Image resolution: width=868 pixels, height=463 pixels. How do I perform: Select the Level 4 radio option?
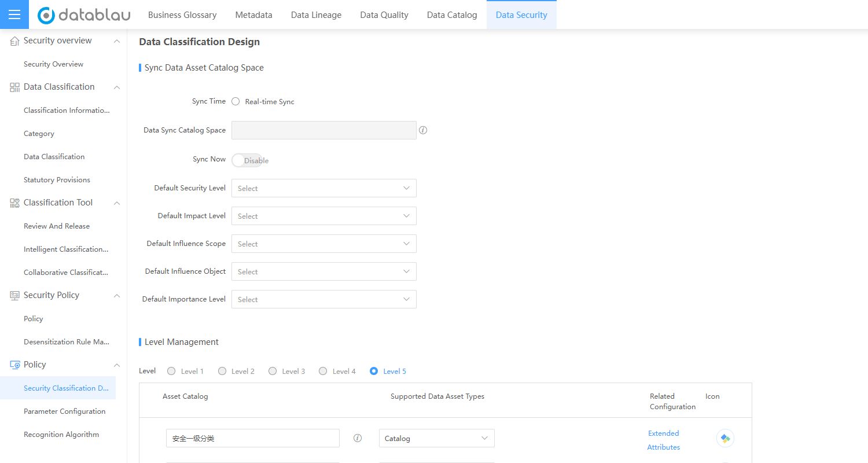click(x=323, y=371)
